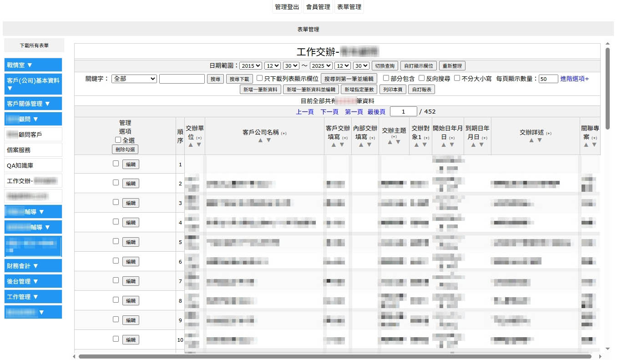Tick the 全選 select-all checkbox
617x364 pixels.
point(118,140)
